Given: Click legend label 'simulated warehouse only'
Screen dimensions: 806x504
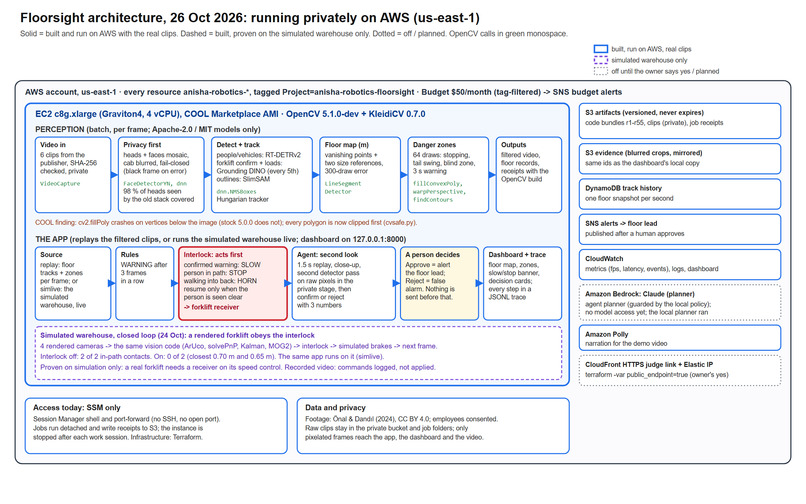Looking at the screenshot, I should (649, 60).
